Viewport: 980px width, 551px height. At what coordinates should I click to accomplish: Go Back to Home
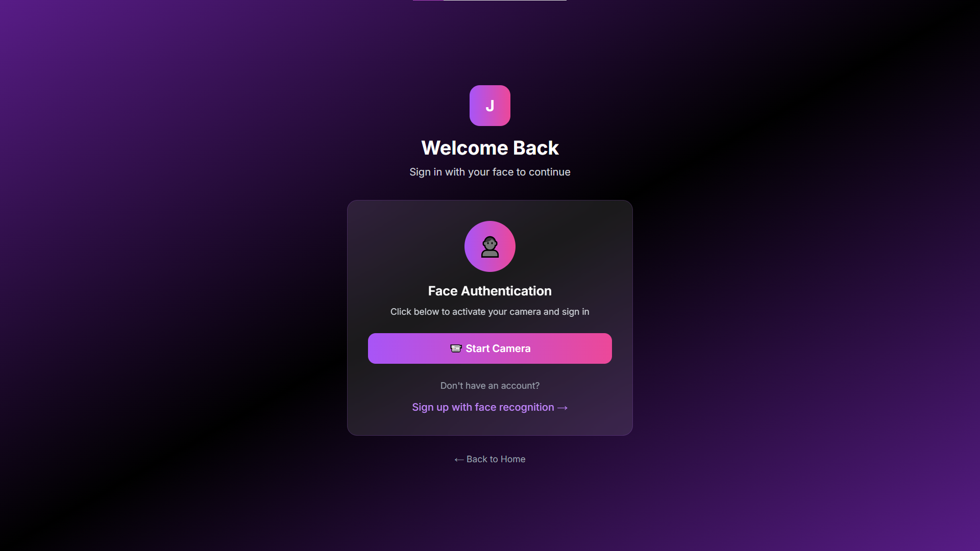(x=490, y=459)
